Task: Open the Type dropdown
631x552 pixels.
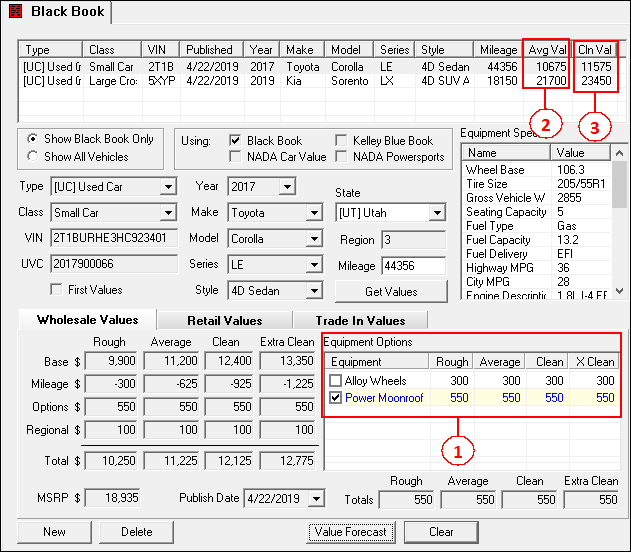Action: [x=166, y=187]
